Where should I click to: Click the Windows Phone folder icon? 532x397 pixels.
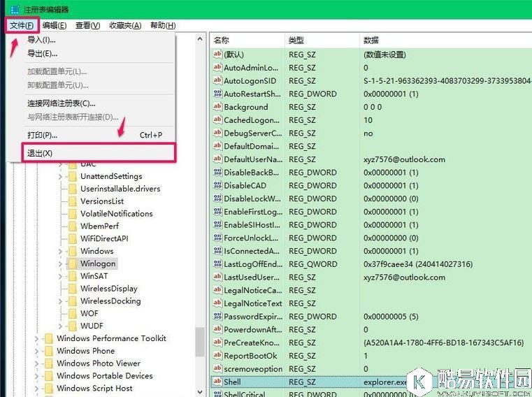coord(49,351)
